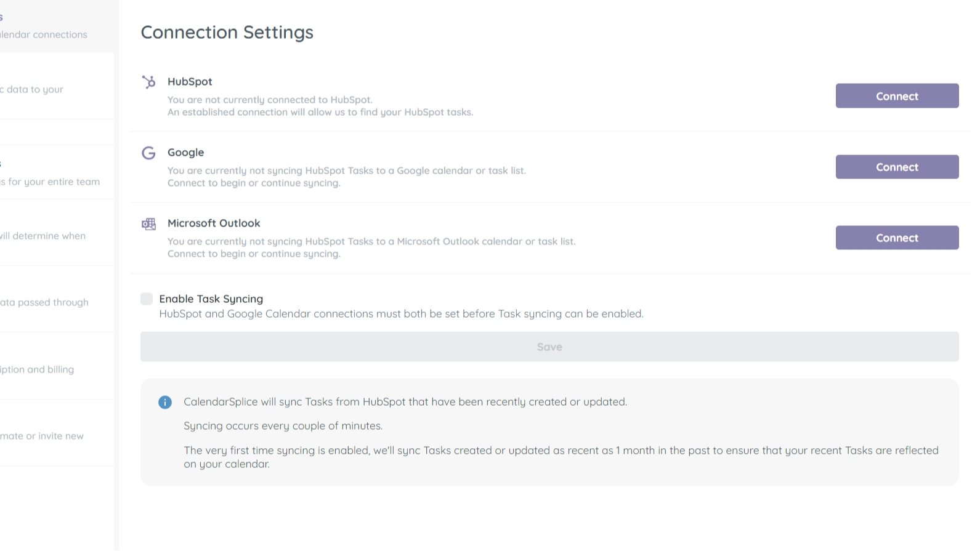
Task: Click the HubSpot sprocket logo icon
Action: (148, 82)
